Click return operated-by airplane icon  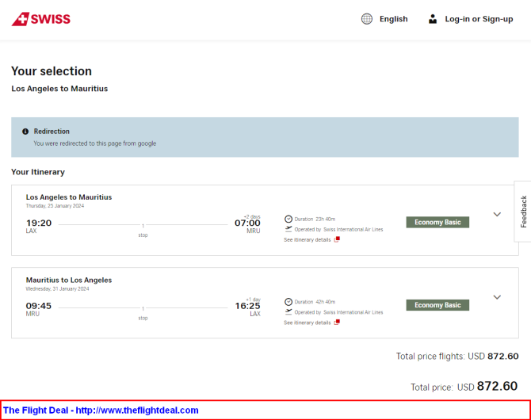288,312
